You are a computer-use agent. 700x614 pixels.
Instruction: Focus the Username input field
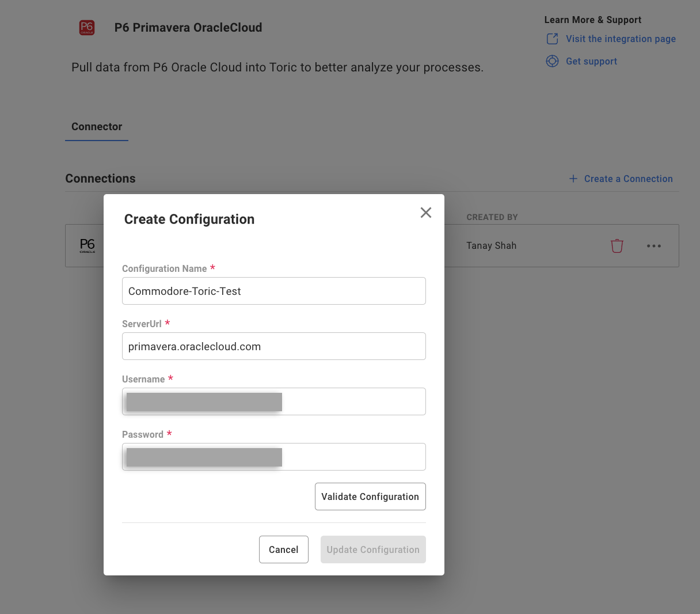coord(274,401)
